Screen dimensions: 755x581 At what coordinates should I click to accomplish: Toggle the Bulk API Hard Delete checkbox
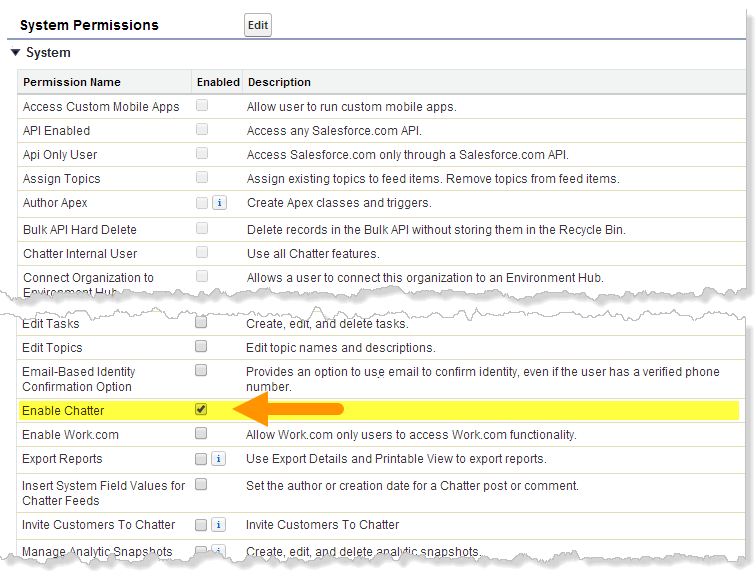click(202, 229)
